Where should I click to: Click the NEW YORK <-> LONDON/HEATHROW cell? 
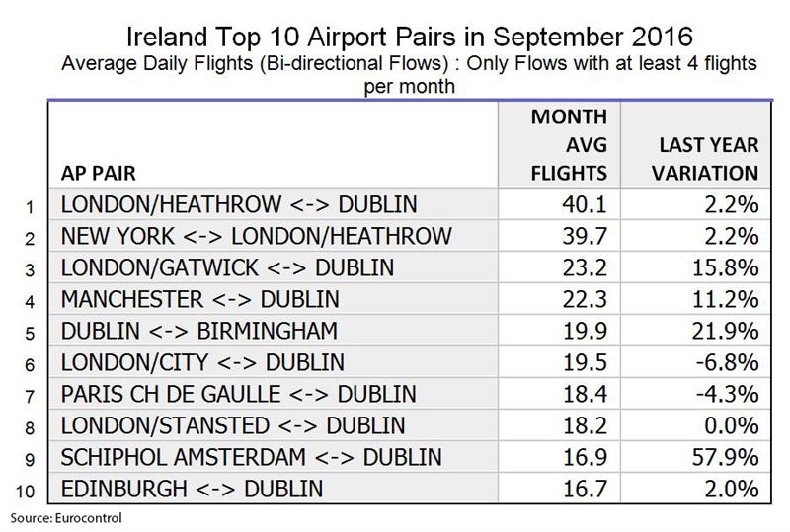coord(274,236)
